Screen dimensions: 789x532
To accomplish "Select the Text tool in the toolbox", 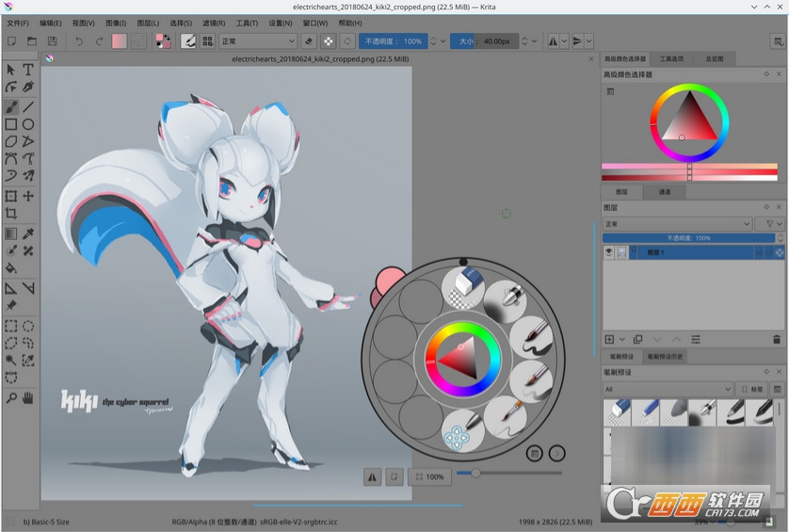I will (x=28, y=70).
